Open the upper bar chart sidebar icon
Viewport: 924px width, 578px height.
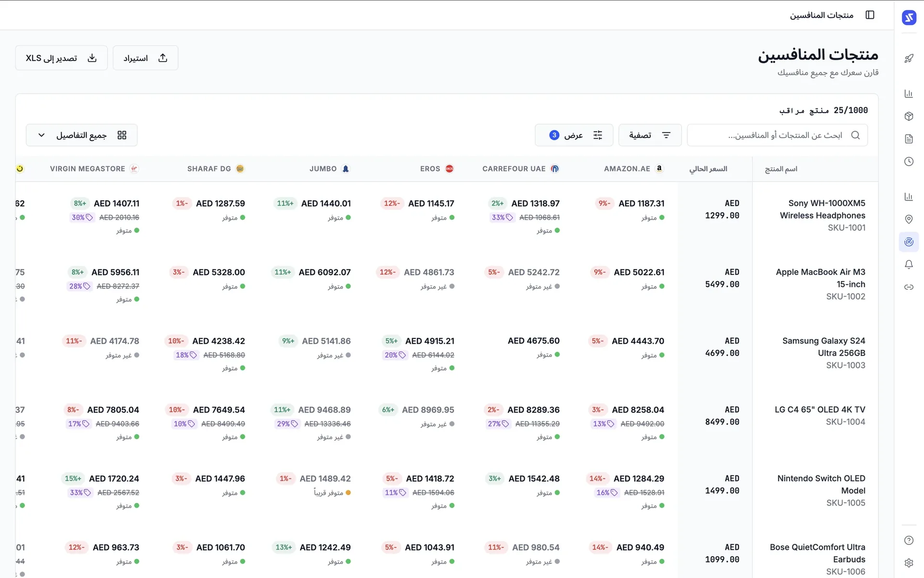pos(909,93)
